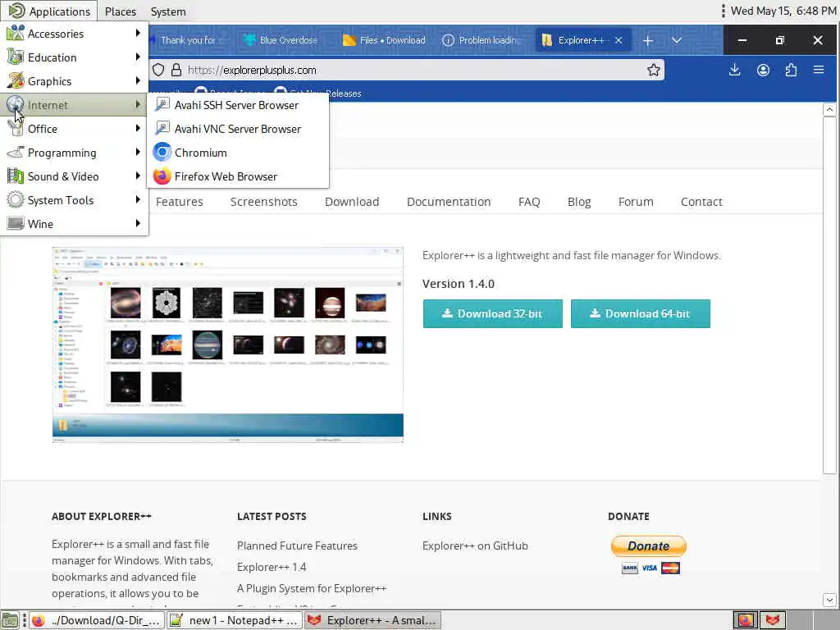
Task: Click the Programming category icon
Action: tap(15, 152)
